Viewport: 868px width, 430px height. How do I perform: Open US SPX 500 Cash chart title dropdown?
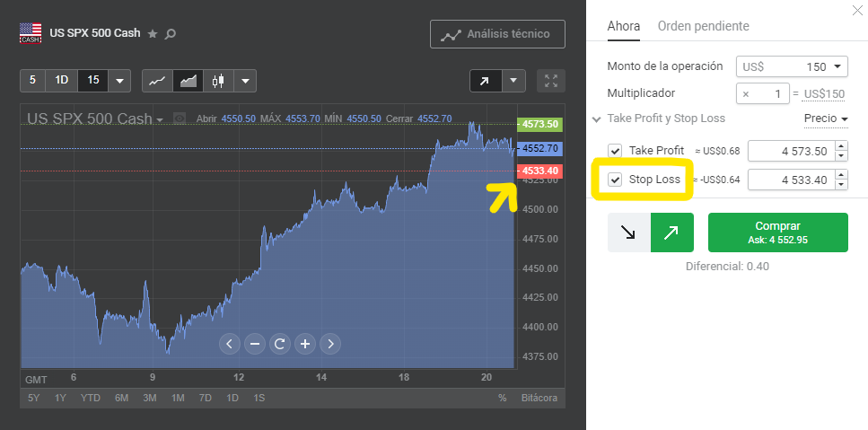[x=160, y=120]
